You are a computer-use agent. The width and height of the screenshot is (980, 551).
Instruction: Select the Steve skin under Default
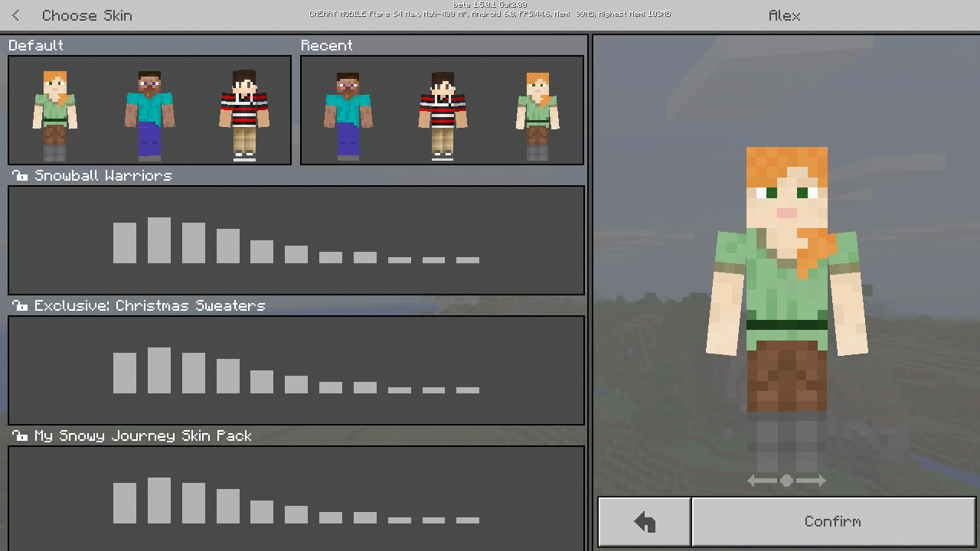pyautogui.click(x=149, y=116)
